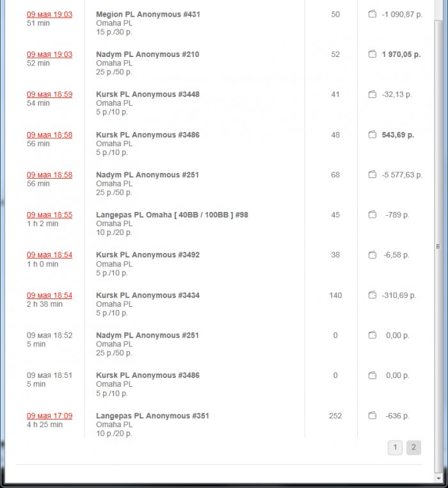Open the 09 мая 18:55 session link
This screenshot has width=448, height=488.
49,215
